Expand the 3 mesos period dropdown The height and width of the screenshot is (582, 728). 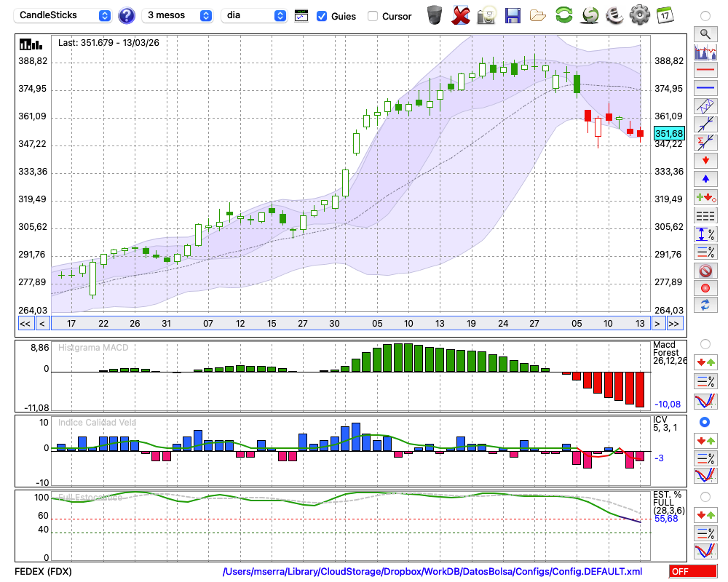[178, 15]
